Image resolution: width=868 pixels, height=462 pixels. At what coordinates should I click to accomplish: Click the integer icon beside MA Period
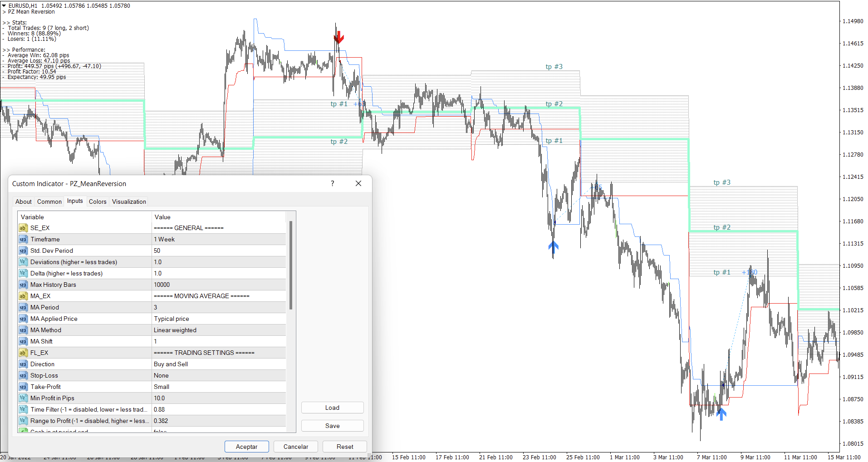pos(23,307)
